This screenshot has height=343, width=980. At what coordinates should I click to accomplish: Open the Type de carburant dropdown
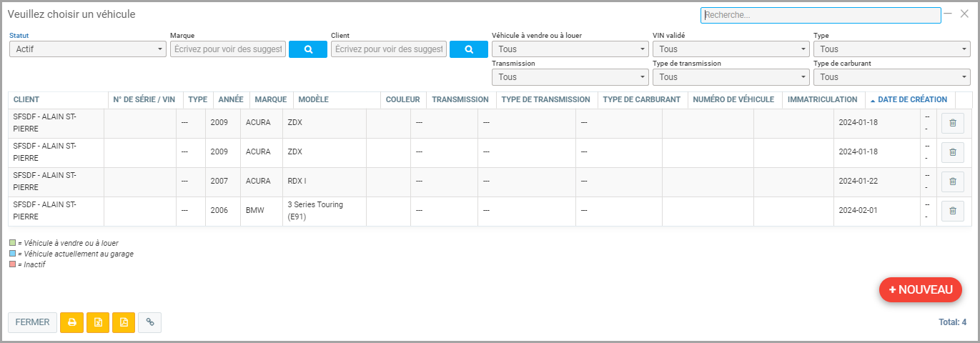tap(891, 77)
